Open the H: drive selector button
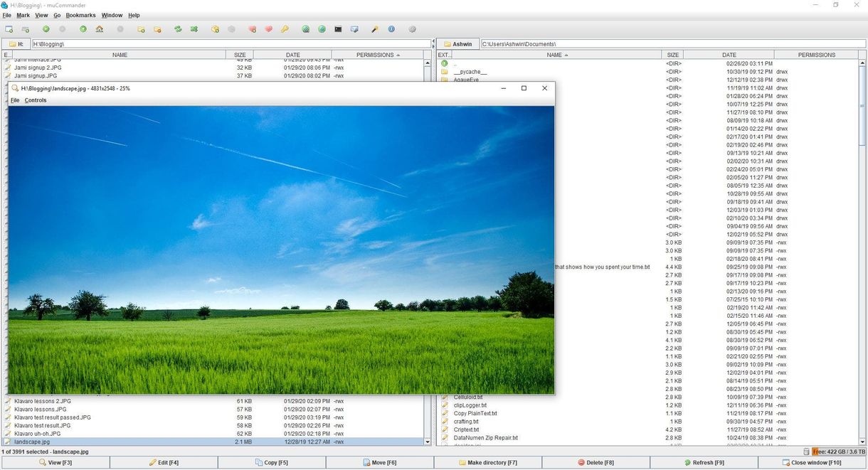 16,44
